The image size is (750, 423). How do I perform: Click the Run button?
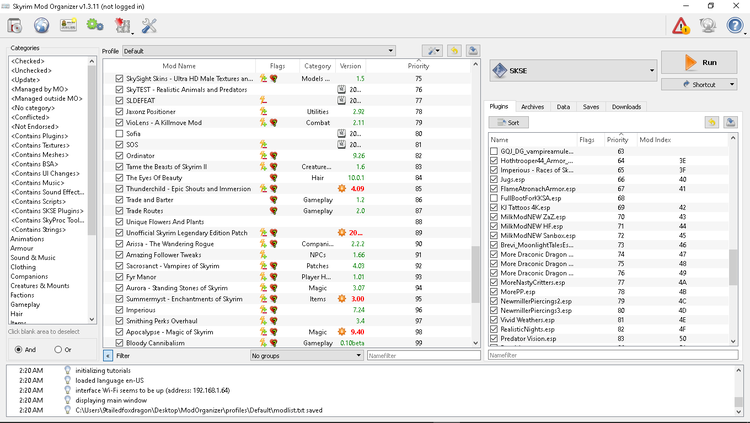click(699, 62)
